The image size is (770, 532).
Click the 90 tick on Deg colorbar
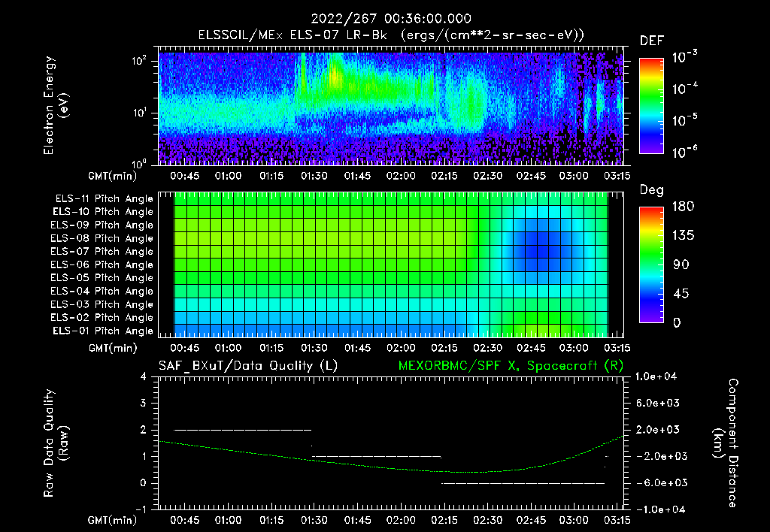pos(681,264)
